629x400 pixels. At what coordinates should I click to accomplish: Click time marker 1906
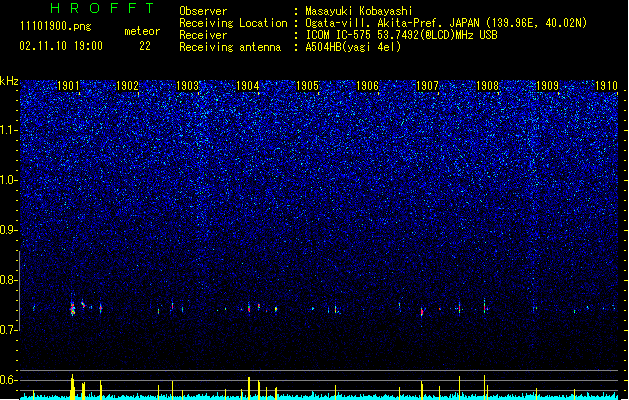pyautogui.click(x=367, y=85)
